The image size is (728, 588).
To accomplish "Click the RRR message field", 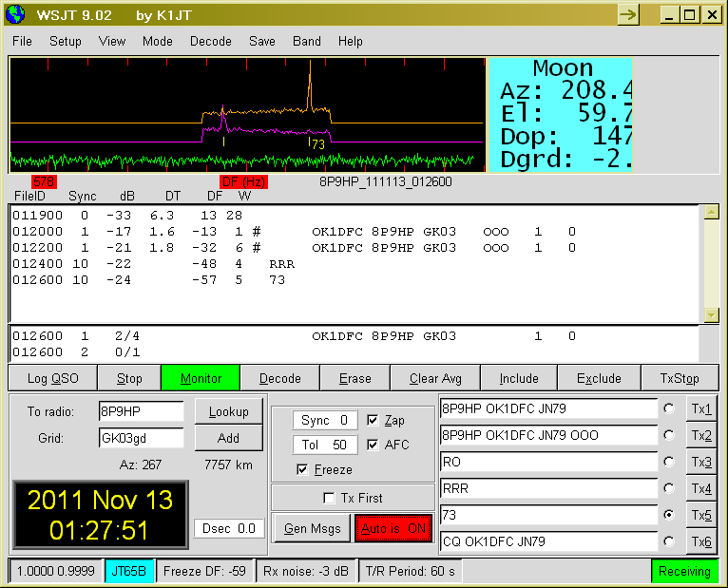I will pos(548,487).
